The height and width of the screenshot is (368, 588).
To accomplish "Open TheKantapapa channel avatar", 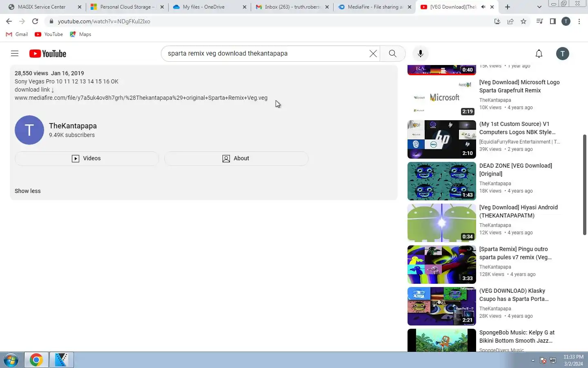I will click(29, 130).
